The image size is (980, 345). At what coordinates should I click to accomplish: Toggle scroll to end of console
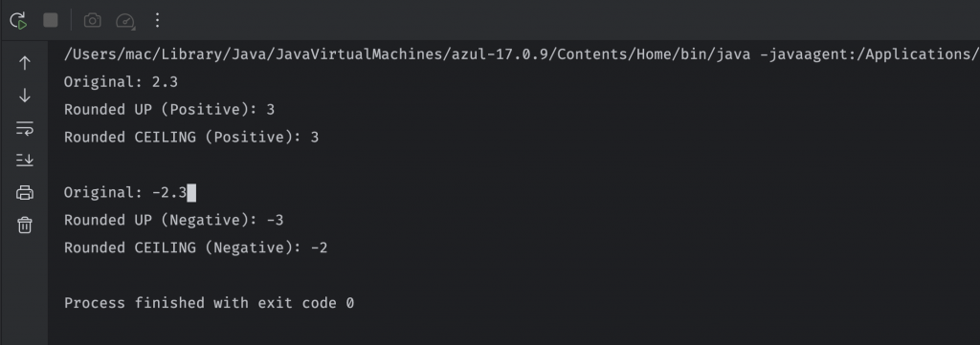pos(24,161)
